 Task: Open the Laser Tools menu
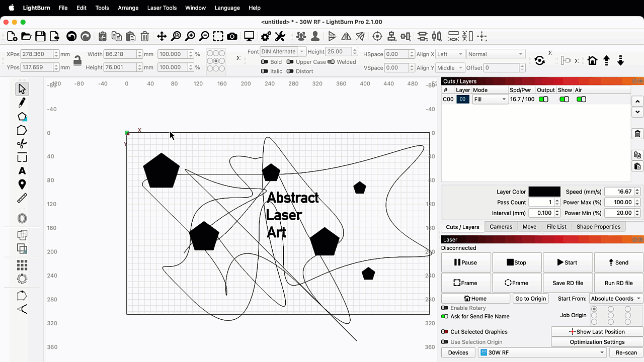coord(162,8)
